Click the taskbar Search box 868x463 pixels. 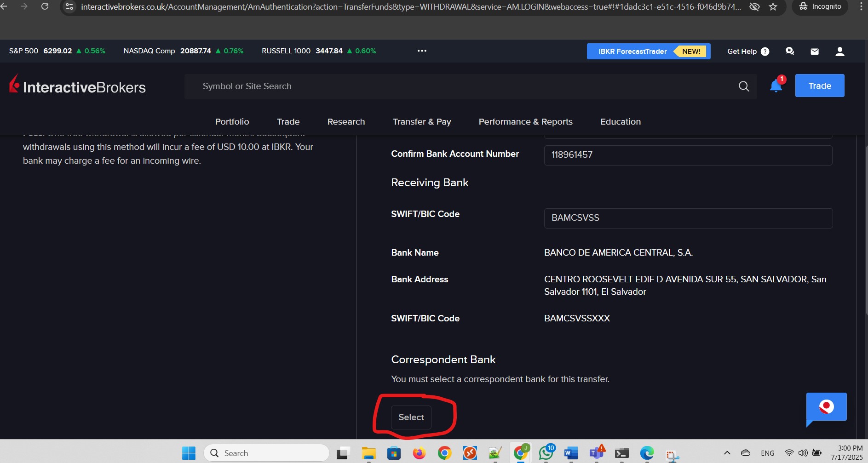tap(266, 453)
